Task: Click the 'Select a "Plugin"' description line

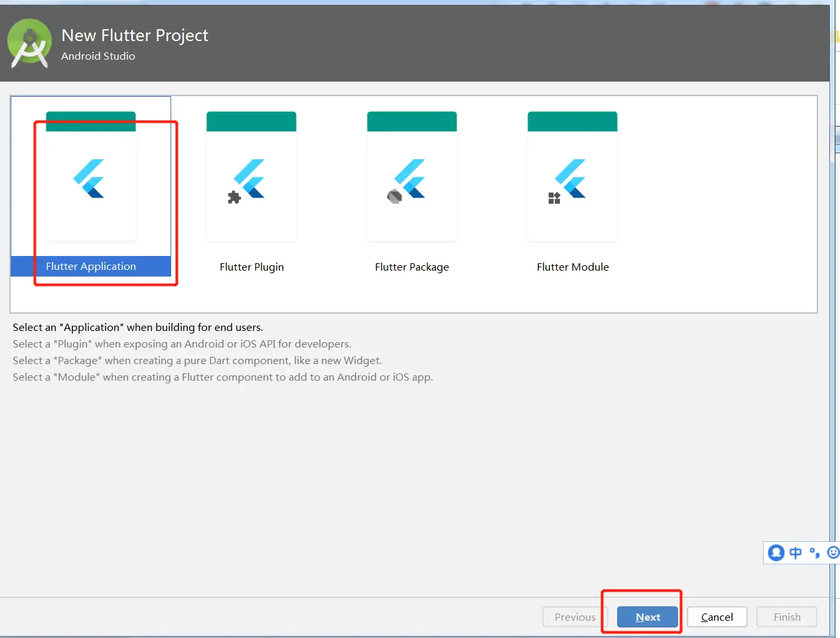Action: 182,344
